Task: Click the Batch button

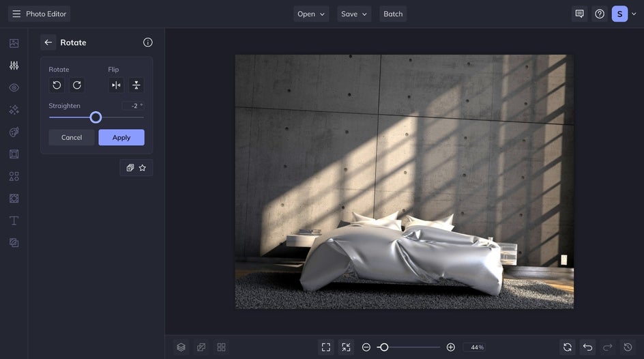Action: tap(393, 14)
